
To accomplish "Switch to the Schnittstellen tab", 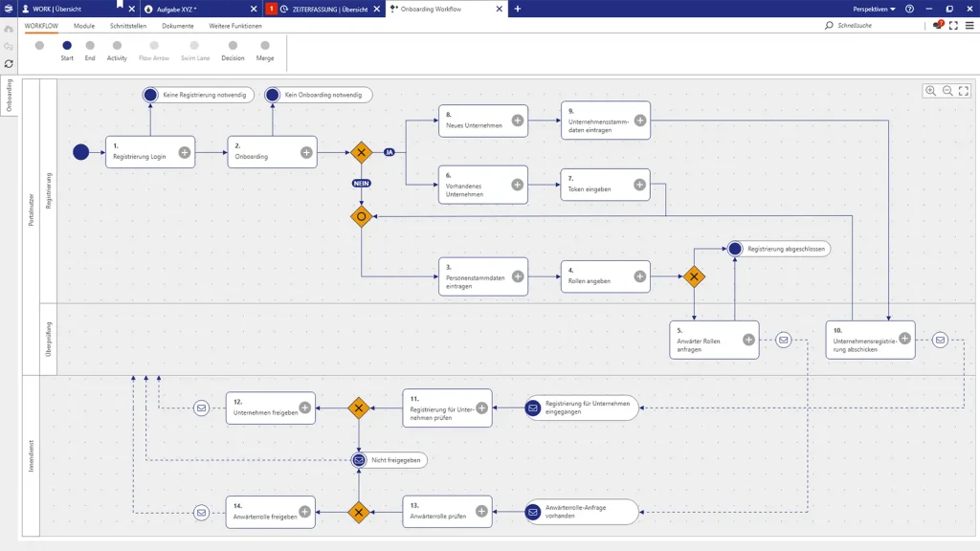I will pyautogui.click(x=128, y=26).
